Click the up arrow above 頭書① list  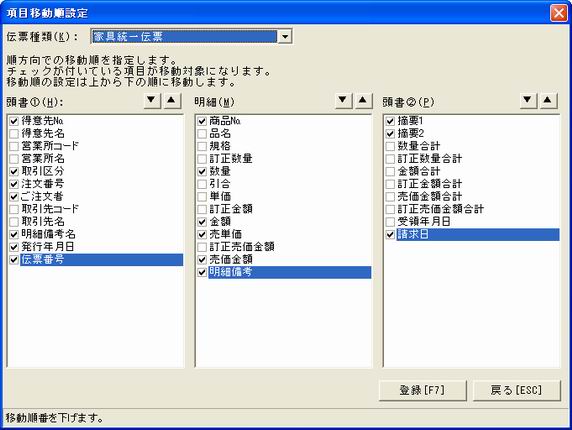172,100
